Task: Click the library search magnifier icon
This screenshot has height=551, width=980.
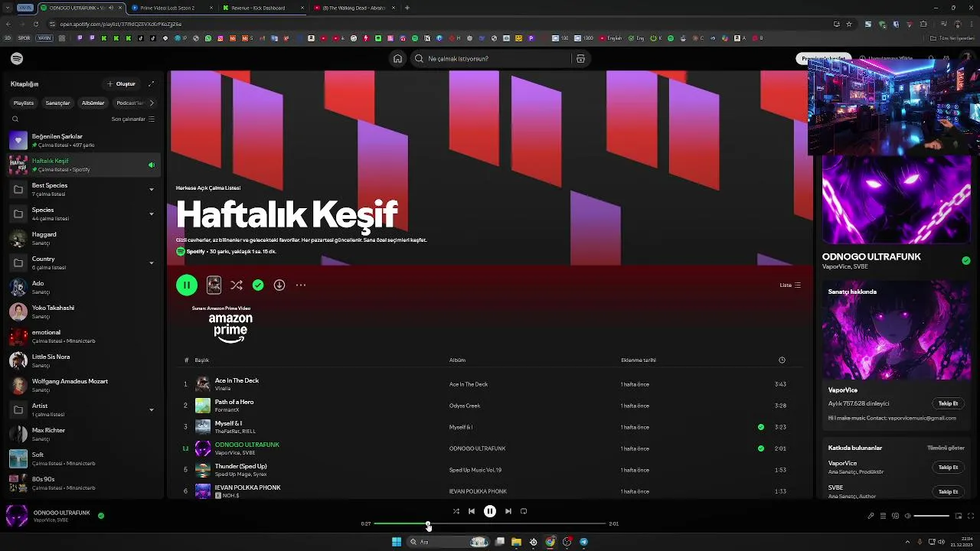Action: (x=15, y=119)
